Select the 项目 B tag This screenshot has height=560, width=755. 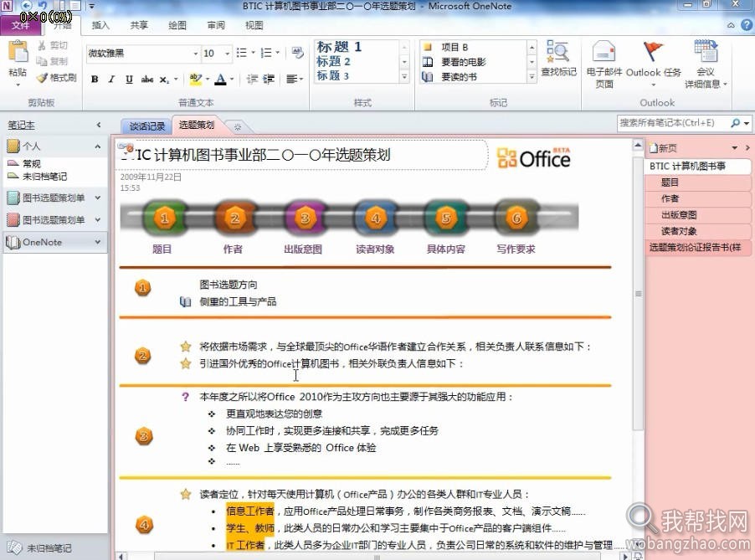(x=454, y=47)
